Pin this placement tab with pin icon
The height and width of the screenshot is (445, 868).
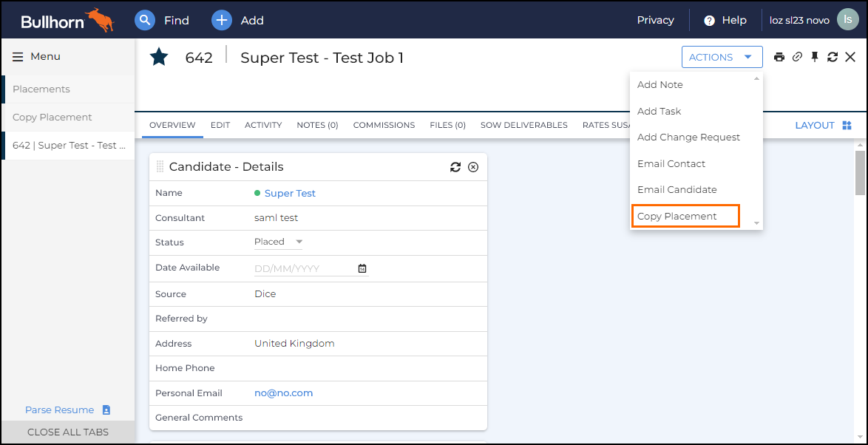pos(815,57)
